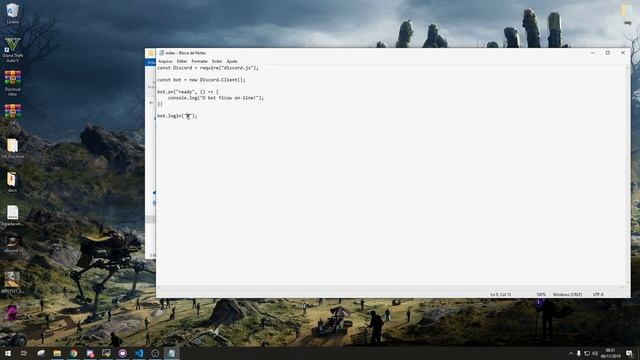Screen dimensions: 640x360
Task: Click the blue Arquivo tab in Explorer behind
Action: (151, 62)
